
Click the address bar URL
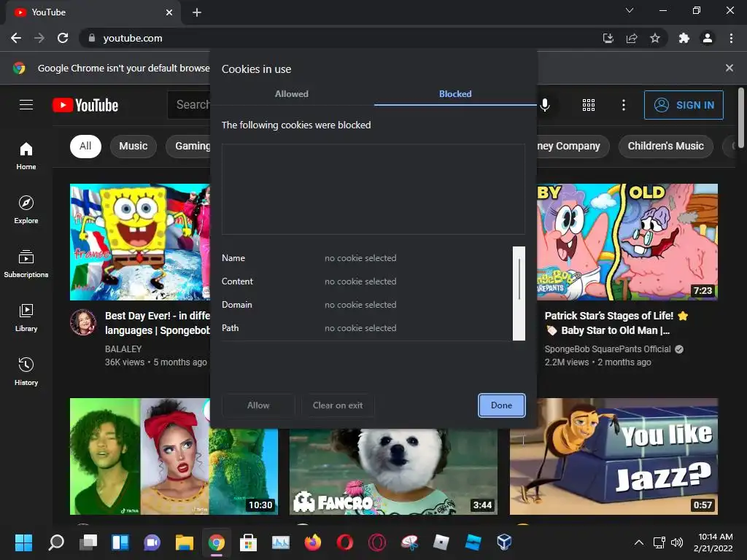[133, 38]
